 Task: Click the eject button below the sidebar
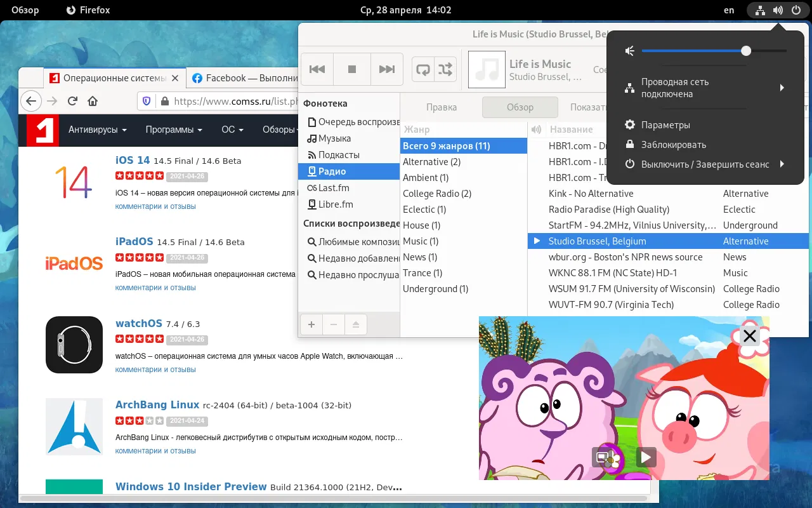coord(356,324)
